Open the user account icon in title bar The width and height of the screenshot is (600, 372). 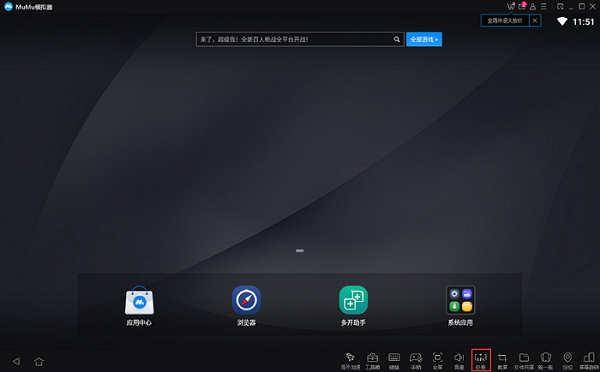point(533,7)
